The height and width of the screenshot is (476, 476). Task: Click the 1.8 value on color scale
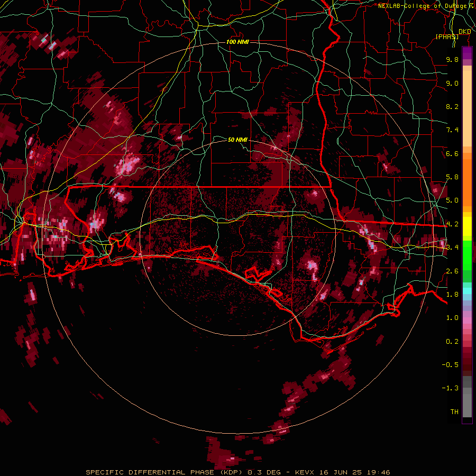tap(452, 295)
